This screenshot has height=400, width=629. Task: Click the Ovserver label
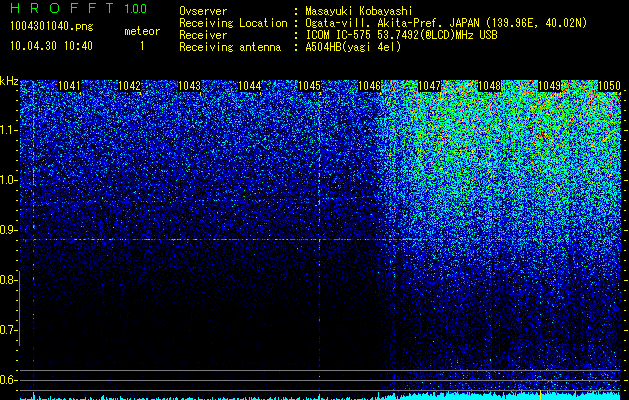(x=203, y=11)
